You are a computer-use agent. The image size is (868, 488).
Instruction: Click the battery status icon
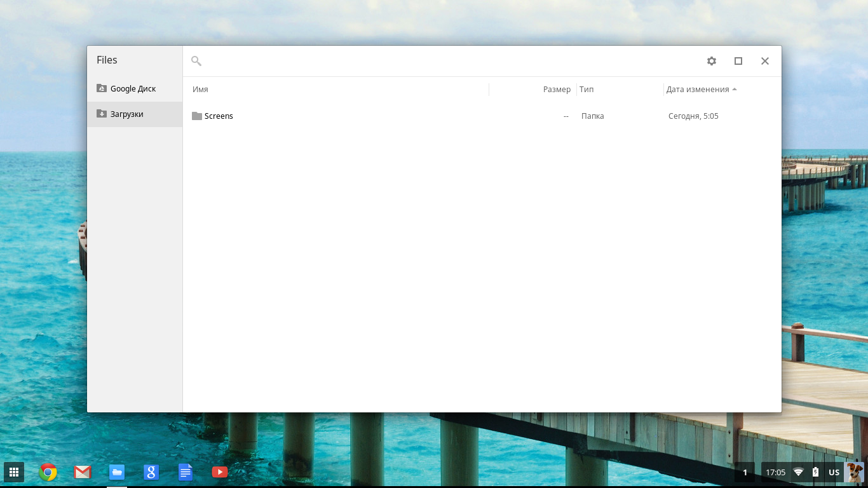815,472
